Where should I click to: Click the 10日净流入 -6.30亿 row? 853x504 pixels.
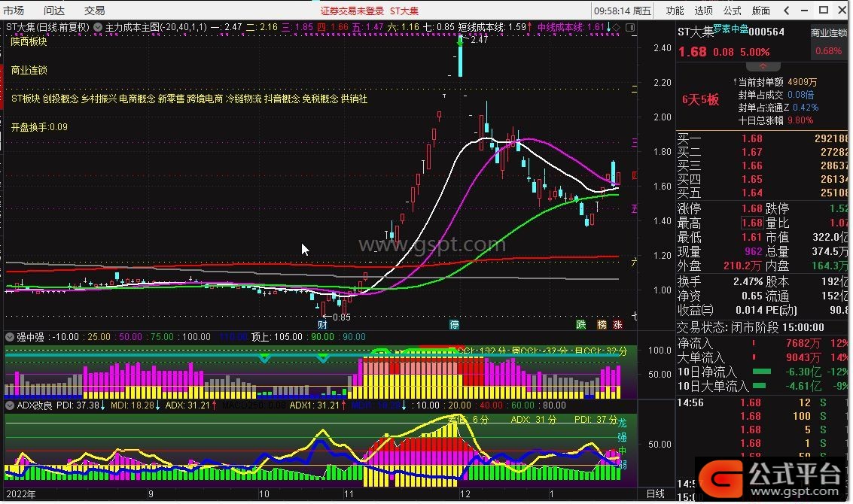762,372
